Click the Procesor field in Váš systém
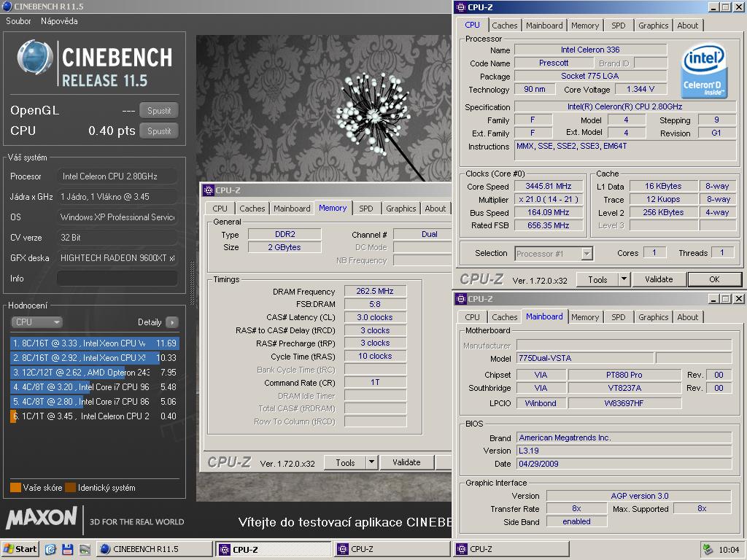Viewport: 747px width, 560px height. click(x=117, y=176)
